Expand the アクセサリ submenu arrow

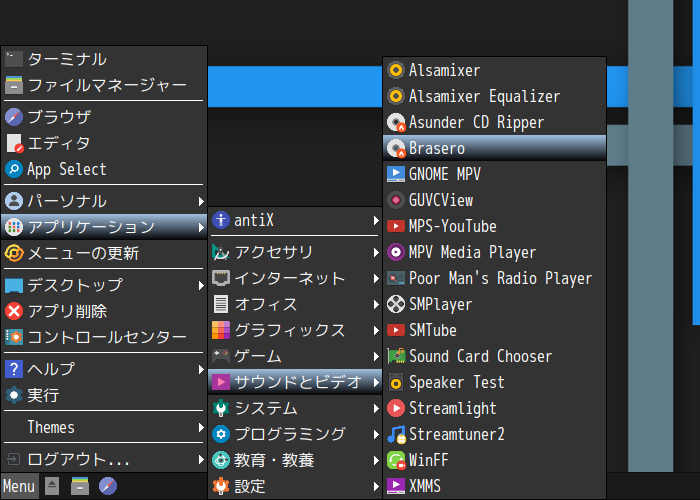376,253
